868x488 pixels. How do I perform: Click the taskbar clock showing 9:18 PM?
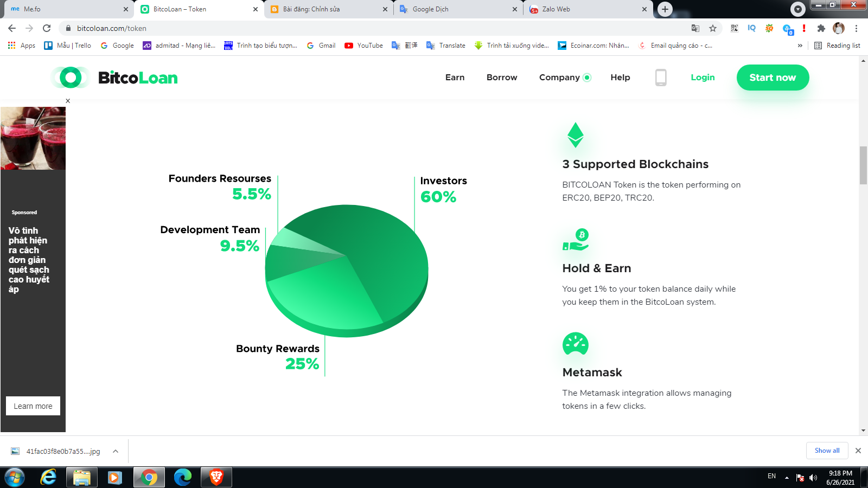840,478
